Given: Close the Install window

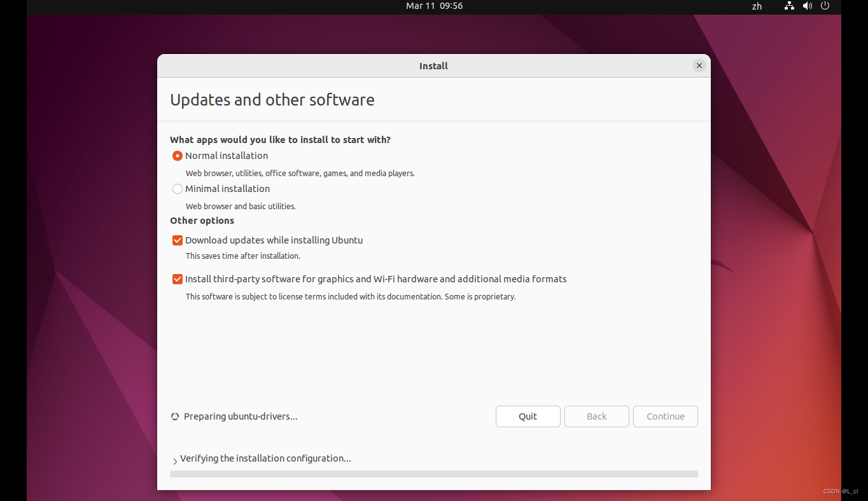Looking at the screenshot, I should 699,65.
